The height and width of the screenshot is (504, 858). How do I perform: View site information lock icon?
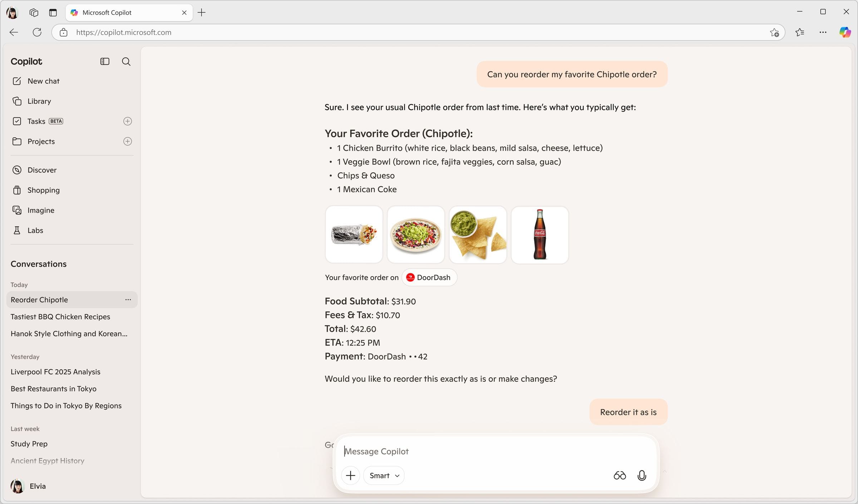click(64, 32)
